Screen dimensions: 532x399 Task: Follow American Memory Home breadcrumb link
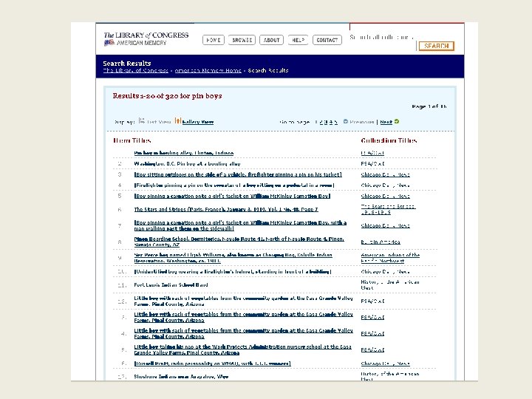point(208,71)
